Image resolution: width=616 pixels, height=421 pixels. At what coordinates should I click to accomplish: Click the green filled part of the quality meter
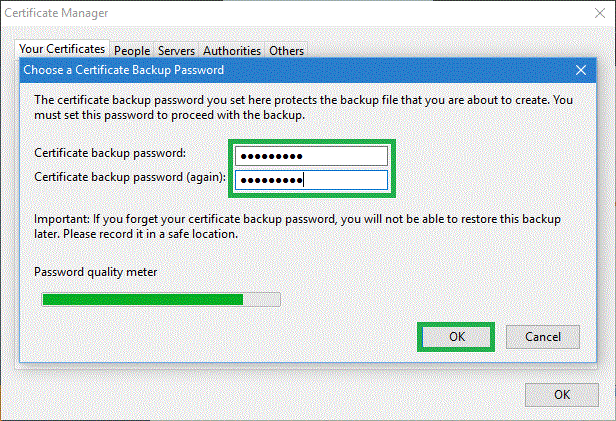[x=141, y=299]
